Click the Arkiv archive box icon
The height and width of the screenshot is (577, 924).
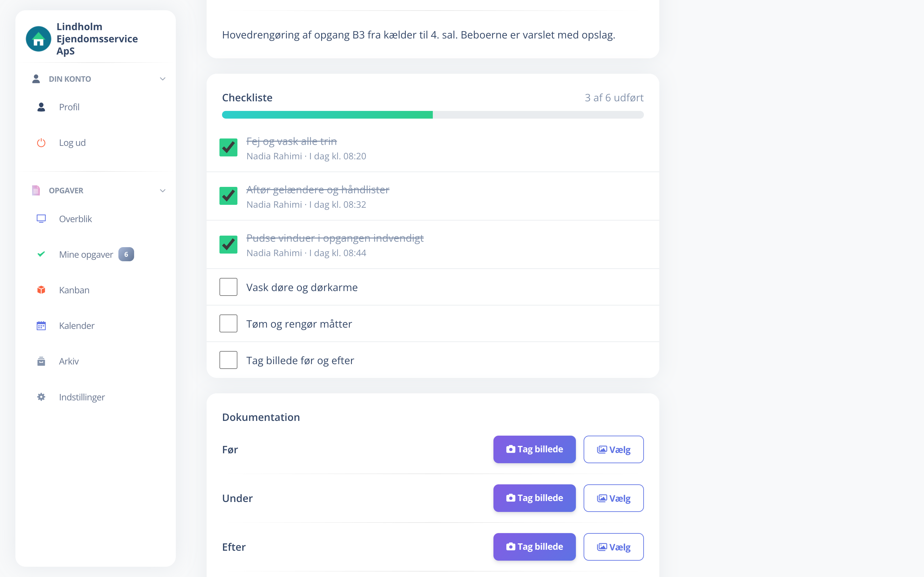point(41,361)
